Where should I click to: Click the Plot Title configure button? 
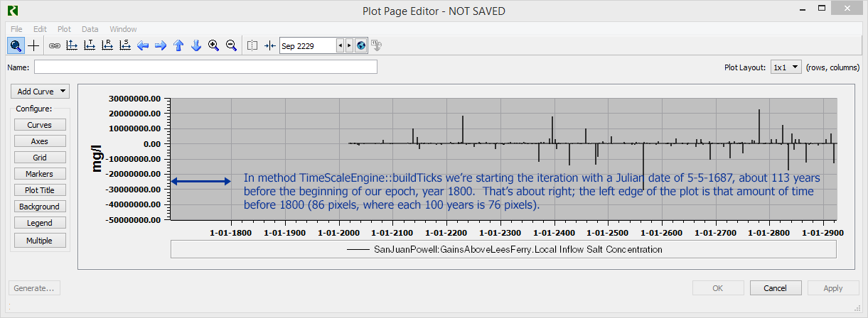[x=40, y=190]
